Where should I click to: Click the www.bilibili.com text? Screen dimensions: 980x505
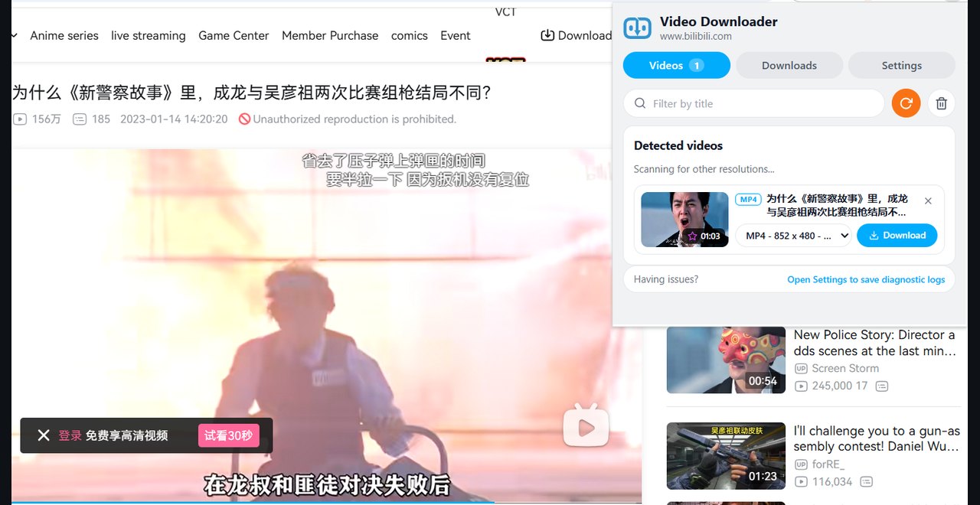[696, 36]
